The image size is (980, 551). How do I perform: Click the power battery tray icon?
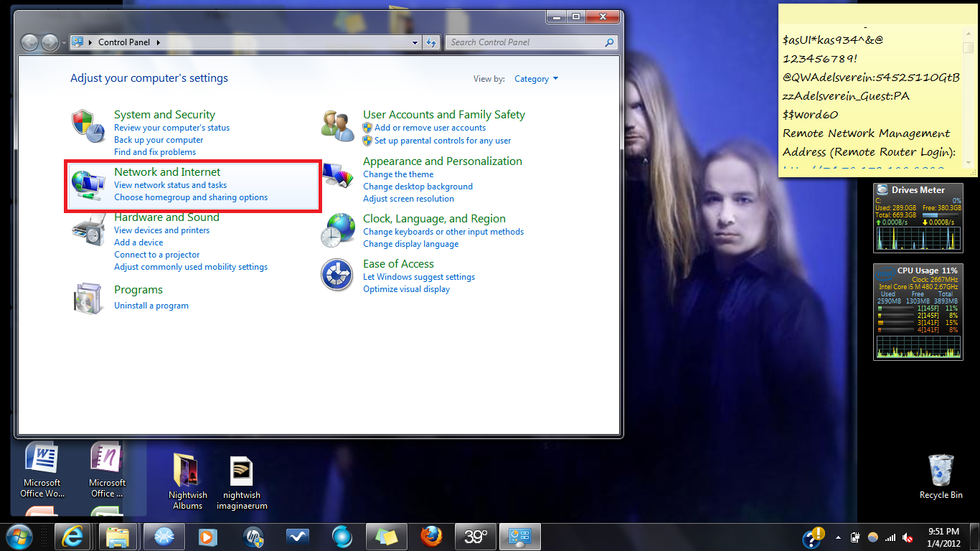(855, 537)
